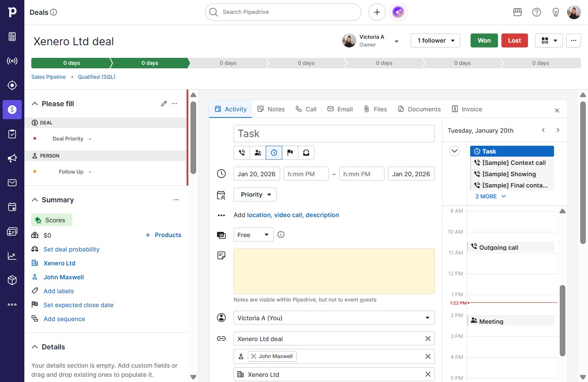Remove the John Maxwell chip from the activity
The width and height of the screenshot is (588, 382).
click(x=254, y=356)
